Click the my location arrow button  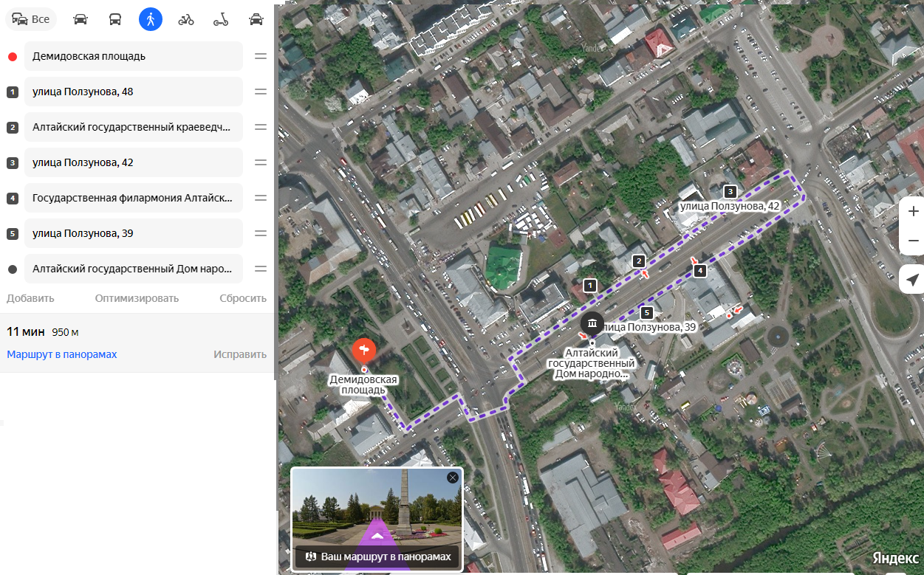[x=913, y=280]
